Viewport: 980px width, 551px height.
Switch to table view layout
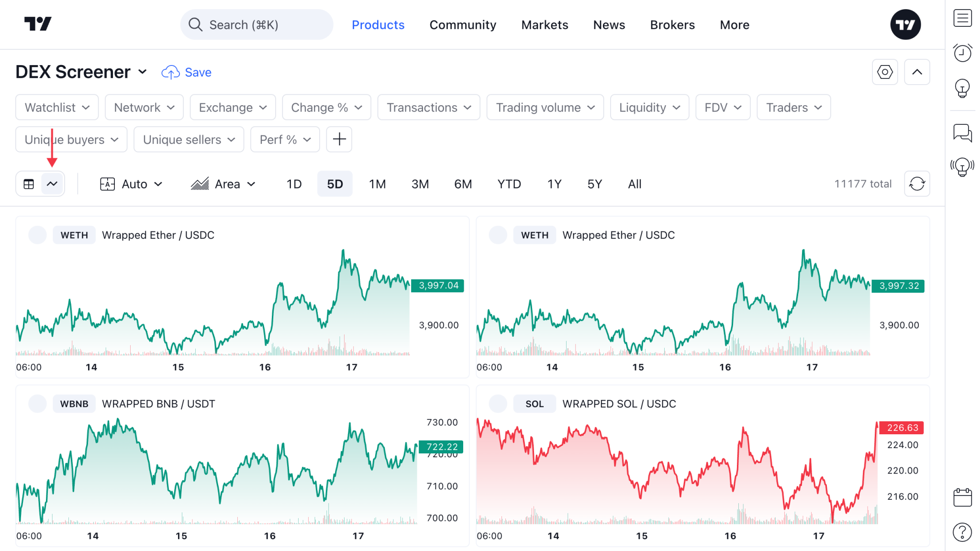click(29, 184)
